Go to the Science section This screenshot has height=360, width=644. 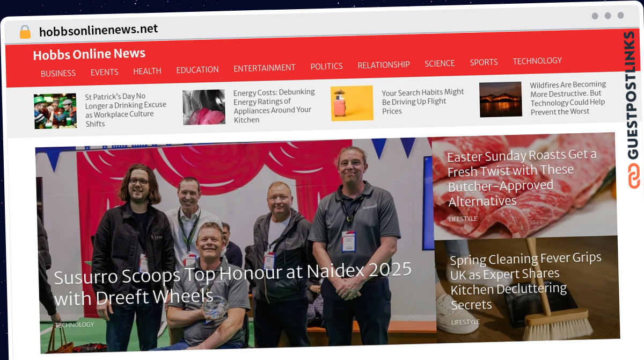[x=440, y=63]
